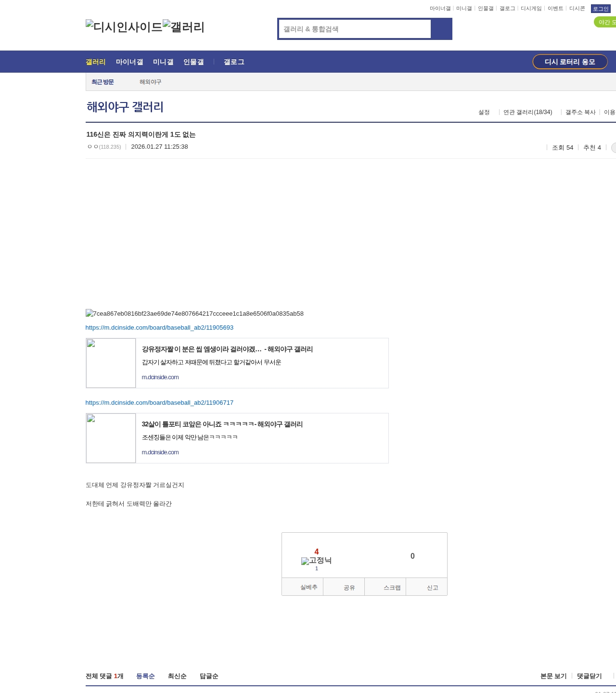Screen dimensions: 616x693
Task: Select 갤로그 tab in blue navigation bar
Action: click(x=234, y=62)
